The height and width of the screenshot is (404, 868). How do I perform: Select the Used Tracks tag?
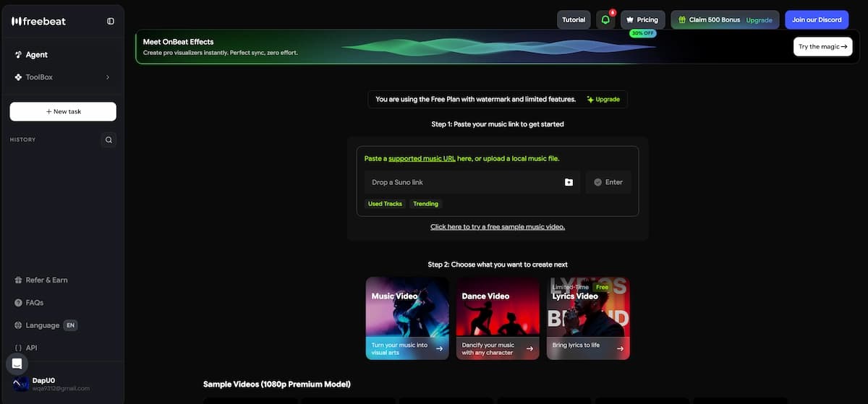pos(385,204)
